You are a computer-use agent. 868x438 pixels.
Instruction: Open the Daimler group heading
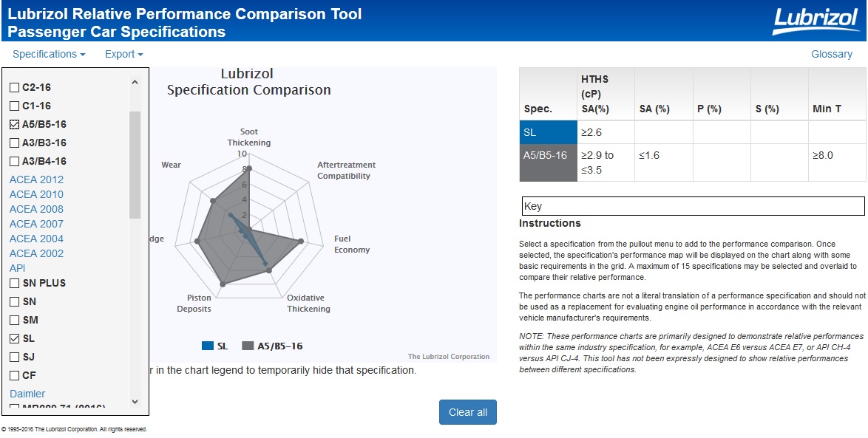point(27,394)
